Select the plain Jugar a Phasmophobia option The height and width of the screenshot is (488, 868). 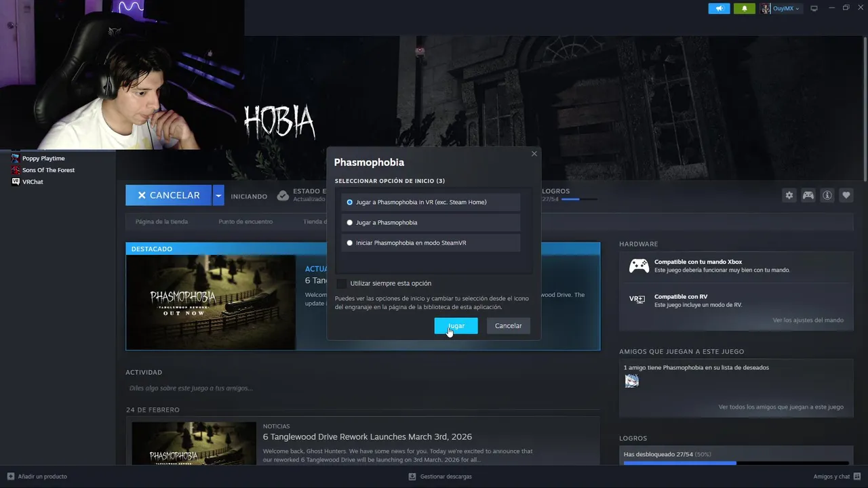click(431, 222)
